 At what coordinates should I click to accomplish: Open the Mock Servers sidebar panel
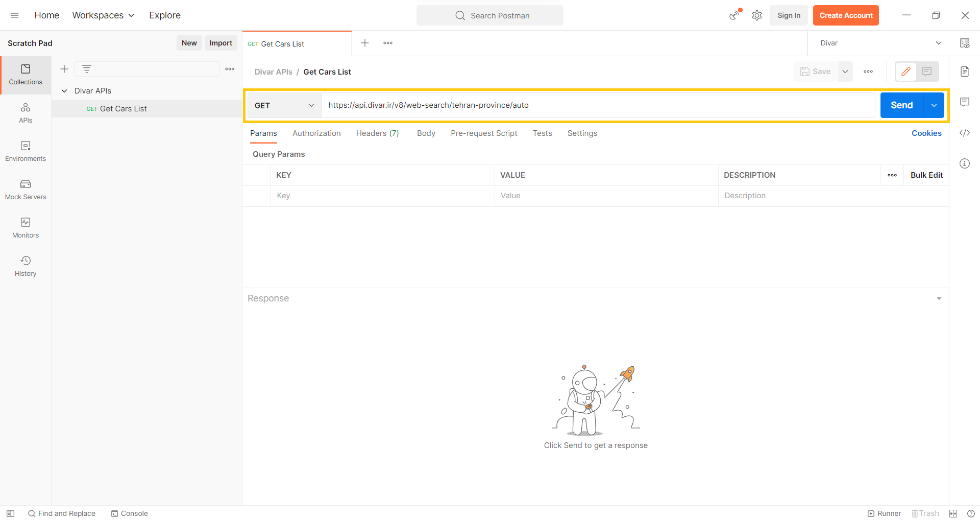[26, 190]
